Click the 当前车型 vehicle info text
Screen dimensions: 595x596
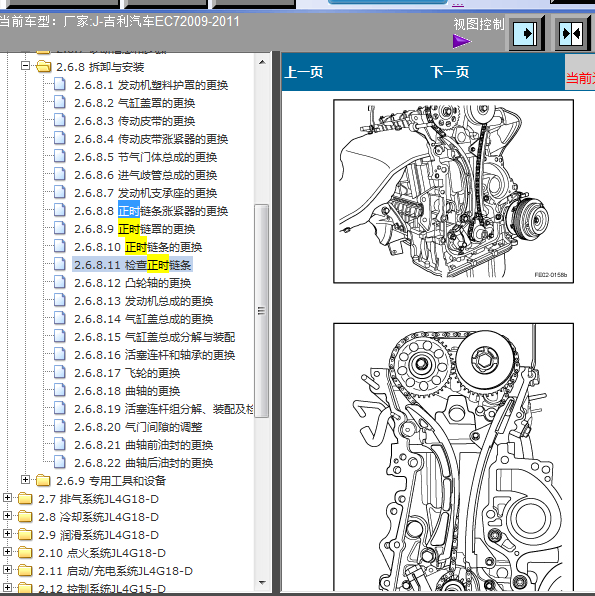pyautogui.click(x=120, y=21)
